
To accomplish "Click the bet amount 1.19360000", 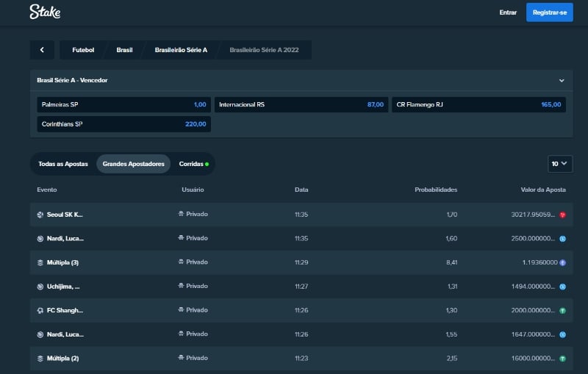I will 540,263.
